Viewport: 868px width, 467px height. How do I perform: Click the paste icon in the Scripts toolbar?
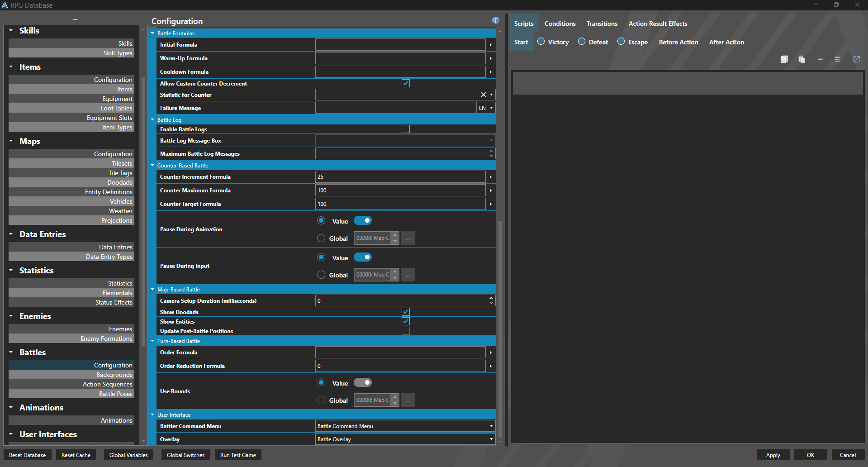[802, 59]
